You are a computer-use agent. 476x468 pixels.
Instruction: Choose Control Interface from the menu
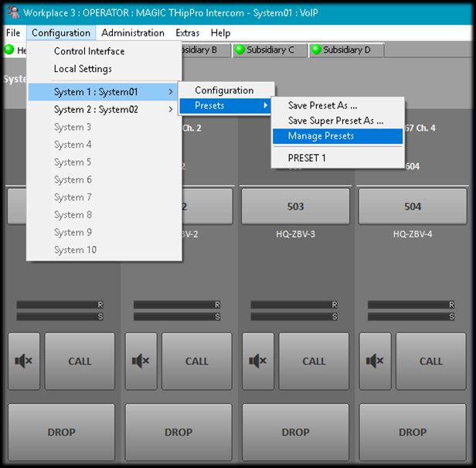(x=104, y=51)
